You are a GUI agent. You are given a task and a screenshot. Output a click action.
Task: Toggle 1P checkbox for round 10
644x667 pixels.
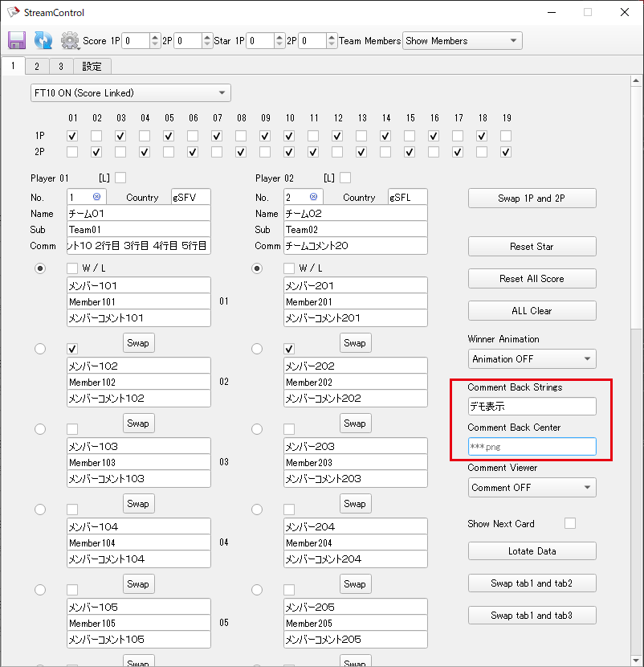[289, 136]
